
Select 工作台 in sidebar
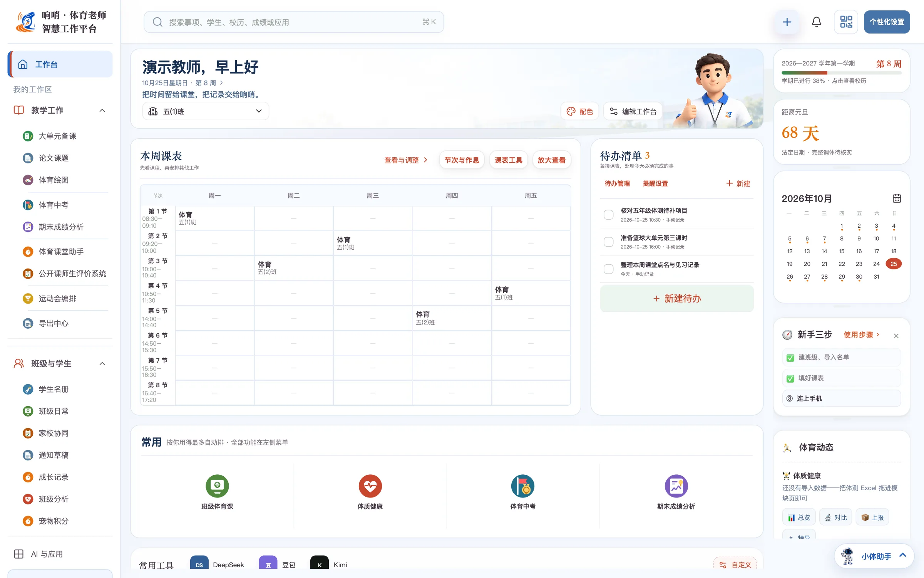tap(60, 64)
